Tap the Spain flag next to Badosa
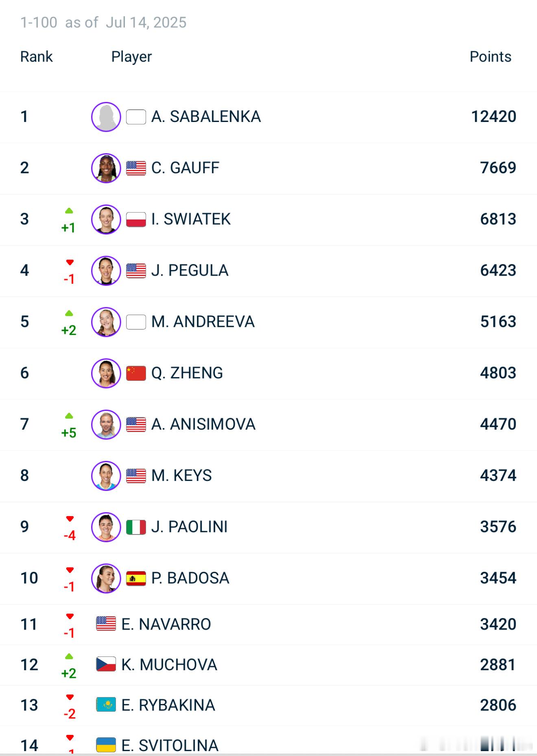Viewport: 537px width, 756px height. click(x=136, y=578)
